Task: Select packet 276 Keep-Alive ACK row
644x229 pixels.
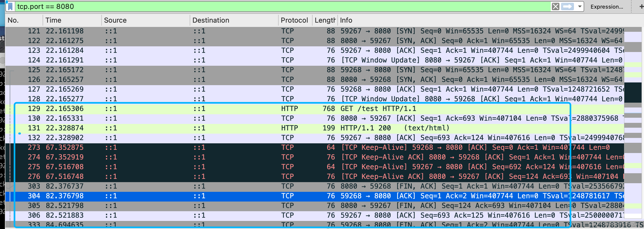Action: pyautogui.click(x=315, y=177)
